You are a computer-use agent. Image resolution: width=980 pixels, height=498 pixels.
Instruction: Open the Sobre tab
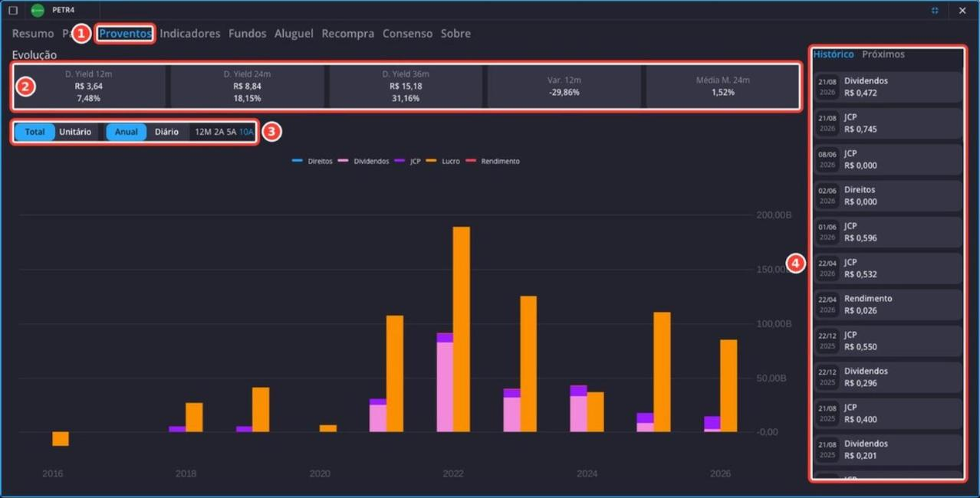[455, 34]
